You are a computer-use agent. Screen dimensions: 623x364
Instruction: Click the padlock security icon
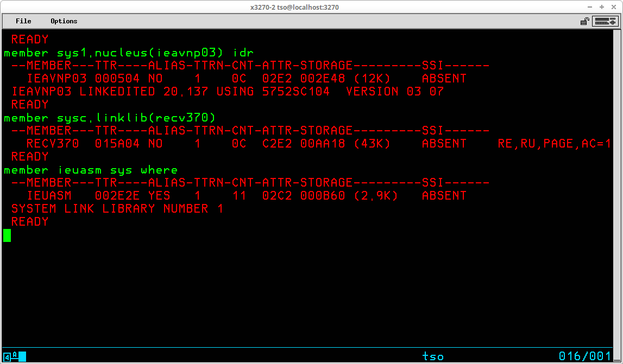pyautogui.click(x=584, y=22)
